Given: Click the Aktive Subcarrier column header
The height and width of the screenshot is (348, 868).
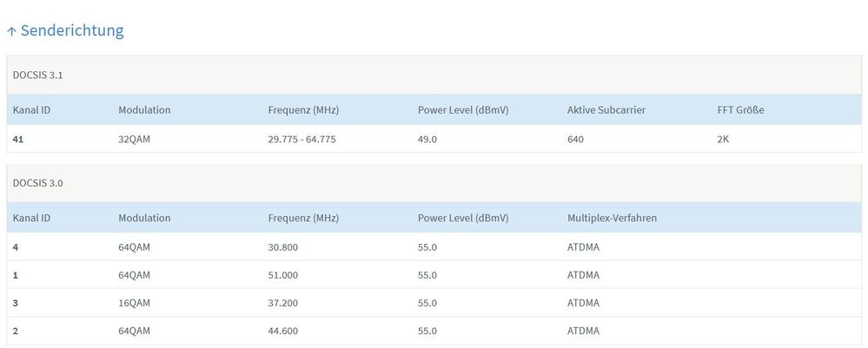Looking at the screenshot, I should 606,109.
